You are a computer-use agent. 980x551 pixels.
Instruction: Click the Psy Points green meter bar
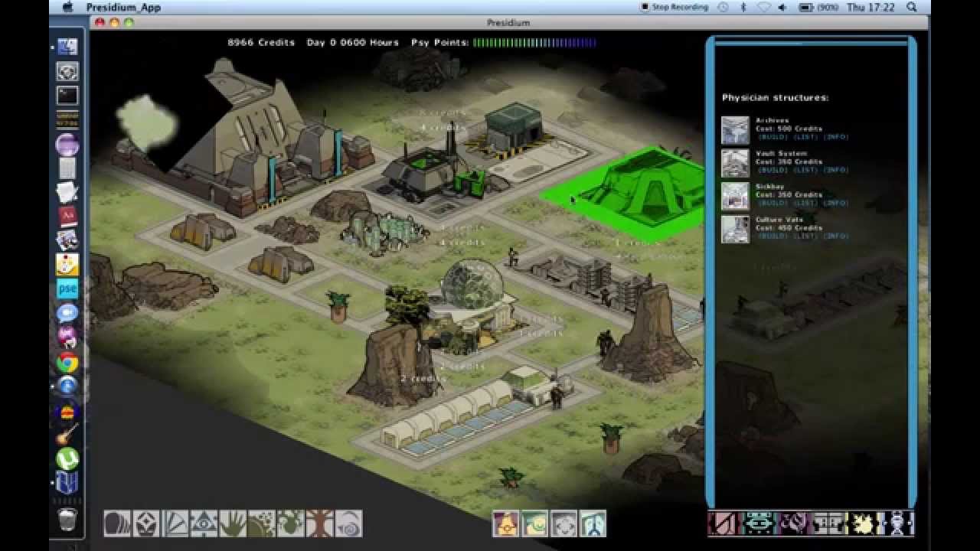(534, 43)
